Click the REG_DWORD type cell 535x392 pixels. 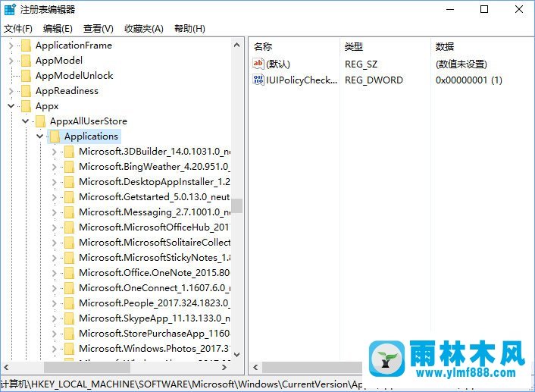tap(374, 80)
